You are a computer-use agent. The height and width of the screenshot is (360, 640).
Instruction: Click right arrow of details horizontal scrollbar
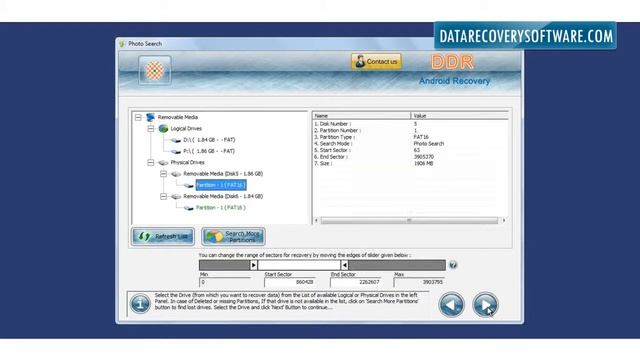coord(504,220)
